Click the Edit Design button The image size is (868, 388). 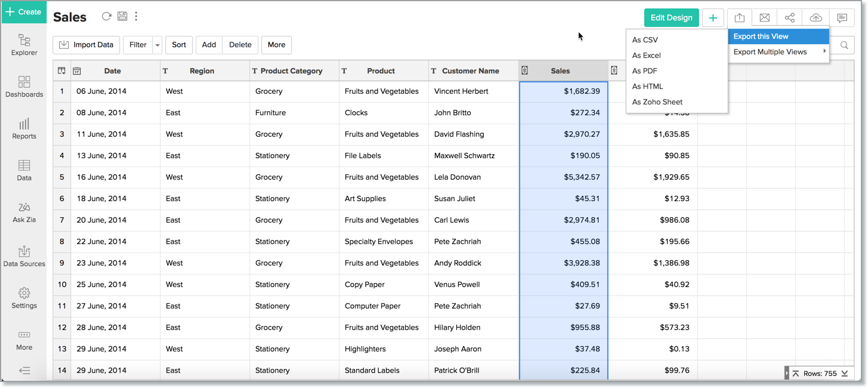pyautogui.click(x=671, y=17)
